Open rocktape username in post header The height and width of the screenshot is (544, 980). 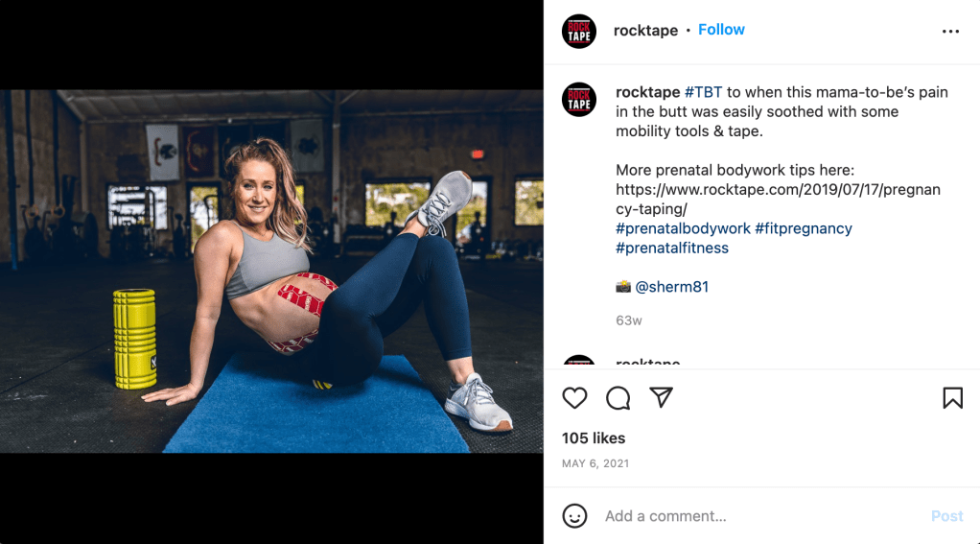click(645, 30)
